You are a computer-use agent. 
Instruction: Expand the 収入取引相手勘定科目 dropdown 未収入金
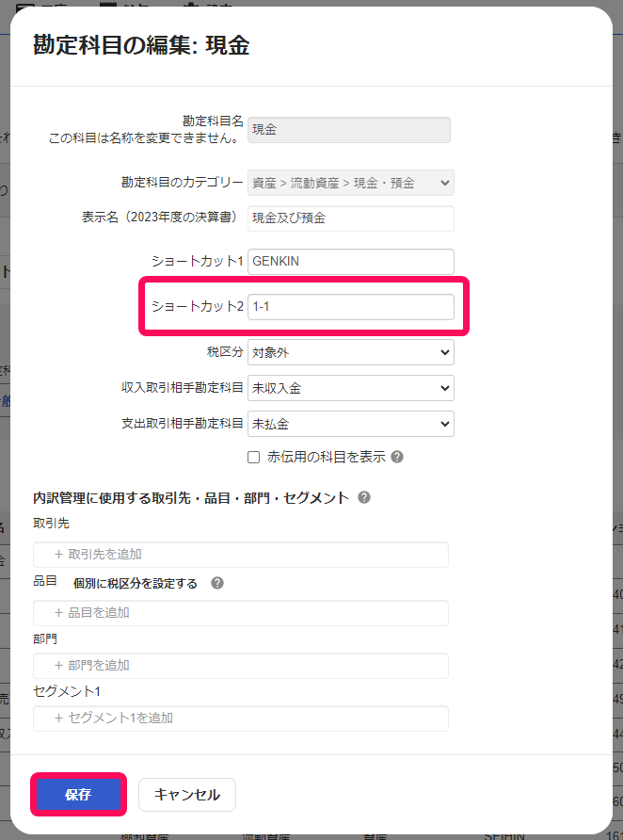point(351,388)
